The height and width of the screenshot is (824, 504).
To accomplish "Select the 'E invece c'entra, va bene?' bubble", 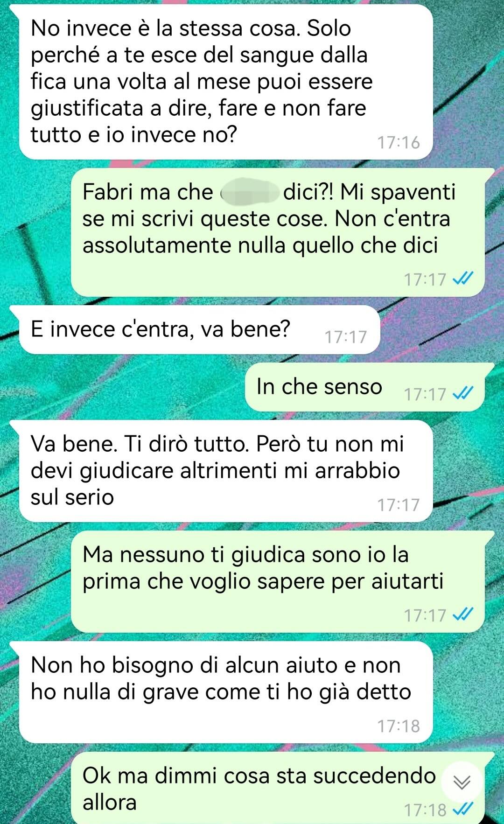I will [199, 330].
